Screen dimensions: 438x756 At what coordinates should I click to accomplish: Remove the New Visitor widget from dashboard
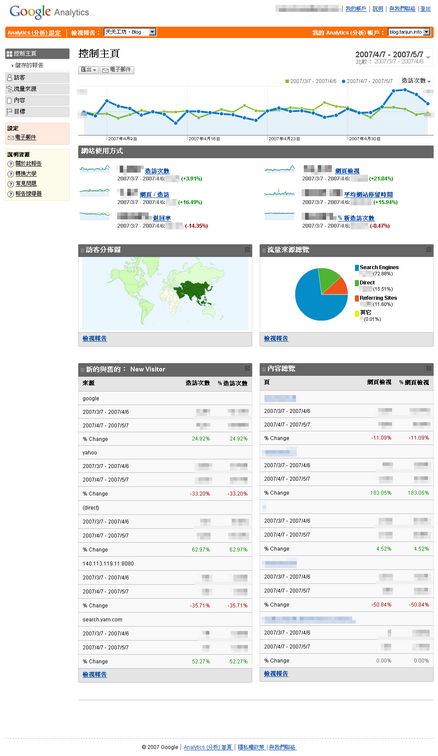click(x=247, y=368)
